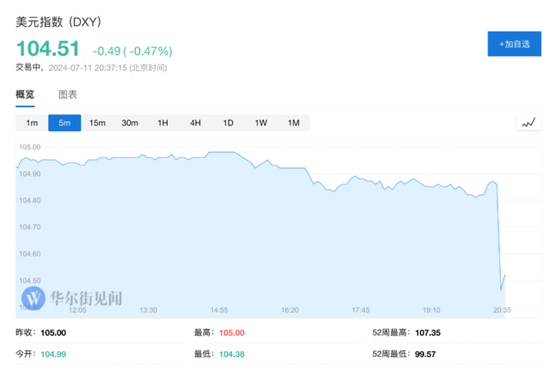
Task: Click the Wallstreetcn logo watermark
Action: point(72,298)
